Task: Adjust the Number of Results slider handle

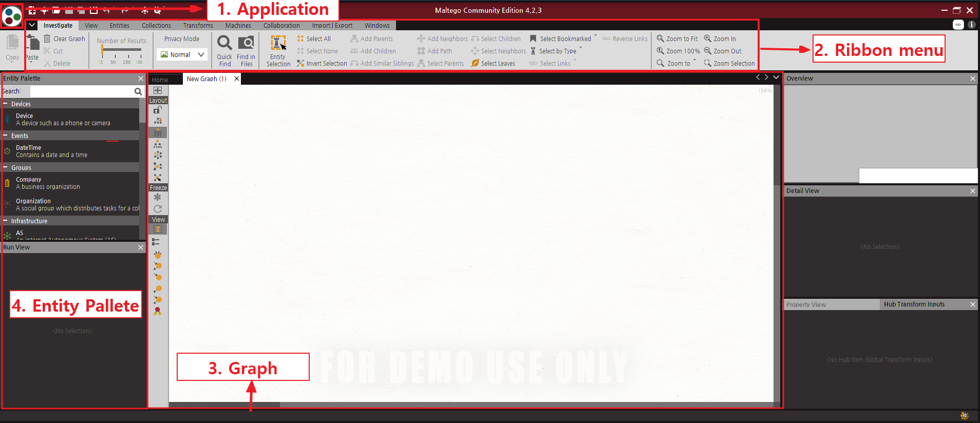Action: [102, 49]
